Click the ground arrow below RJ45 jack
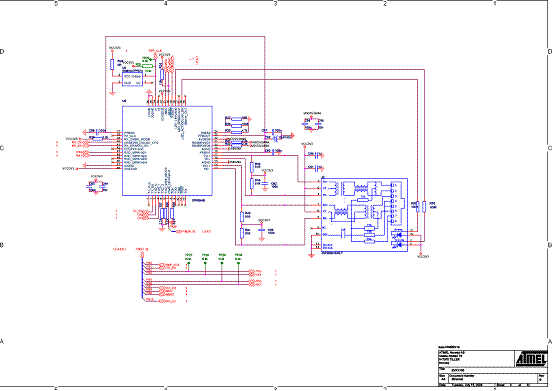The width and height of the screenshot is (553, 391). pyautogui.click(x=311, y=254)
